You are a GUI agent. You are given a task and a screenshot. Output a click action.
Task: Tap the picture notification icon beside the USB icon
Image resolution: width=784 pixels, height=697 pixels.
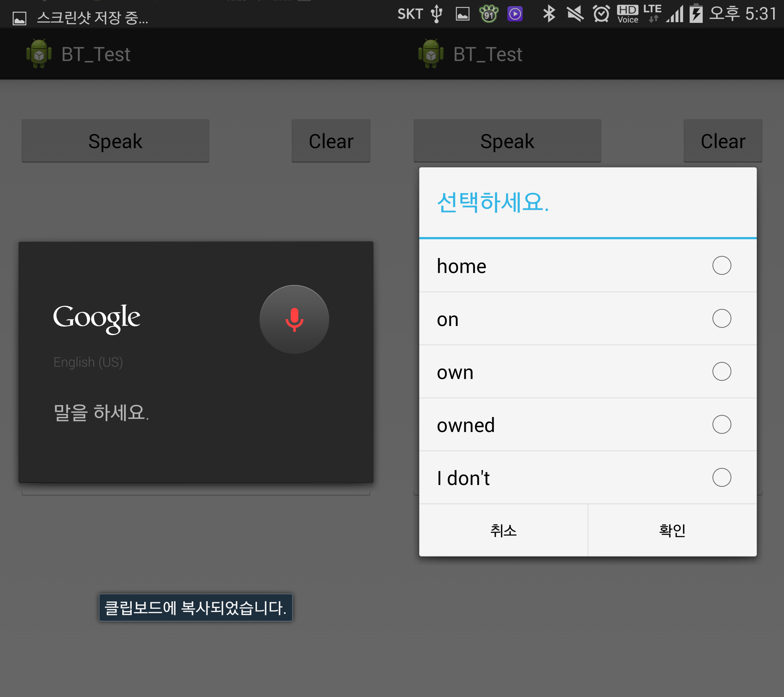pos(462,14)
